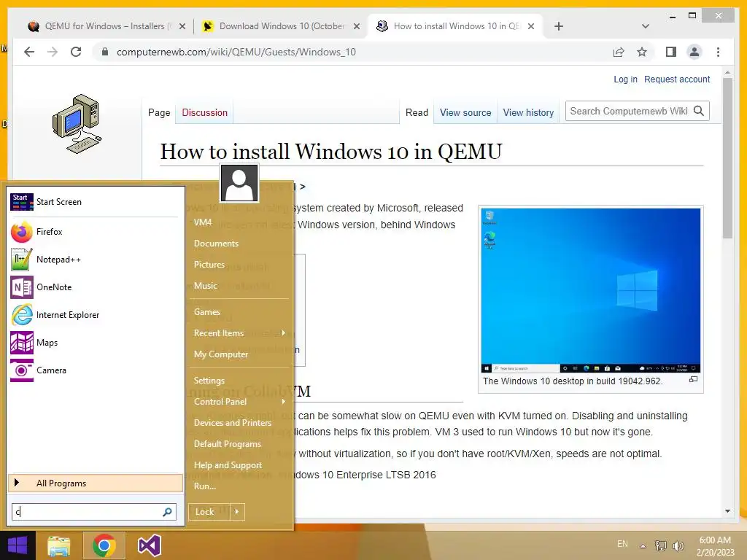Click the Windows Start button

pyautogui.click(x=18, y=545)
